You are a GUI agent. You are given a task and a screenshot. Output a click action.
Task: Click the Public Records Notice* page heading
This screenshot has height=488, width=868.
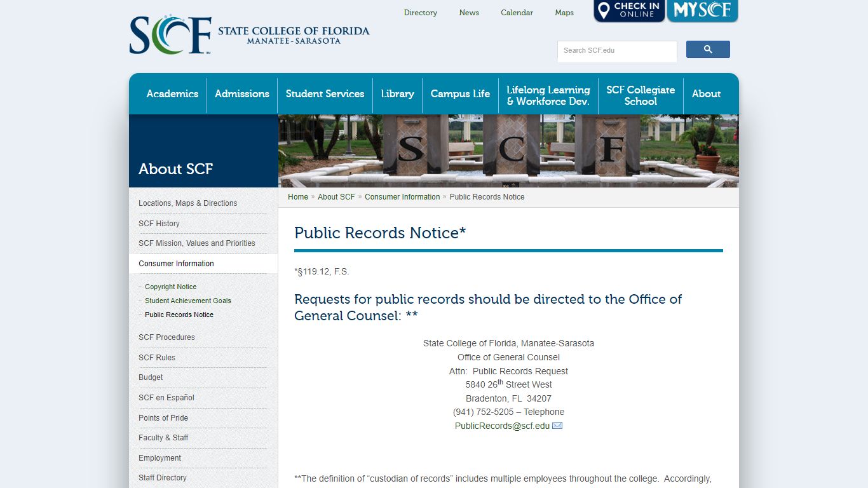coord(380,233)
